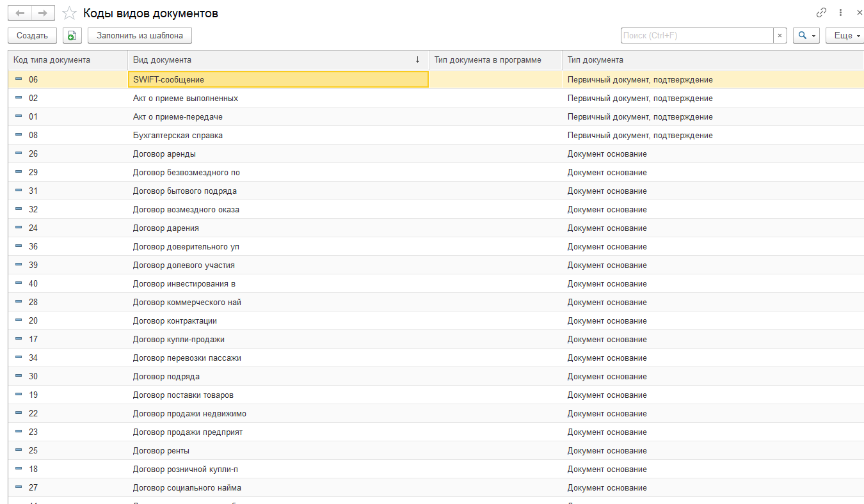Select Договор коммерческого най row
Image resolution: width=864 pixels, height=504 pixels.
coord(436,302)
